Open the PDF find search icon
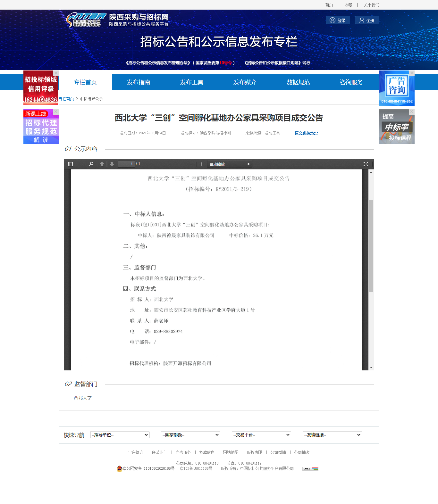 pos(91,164)
